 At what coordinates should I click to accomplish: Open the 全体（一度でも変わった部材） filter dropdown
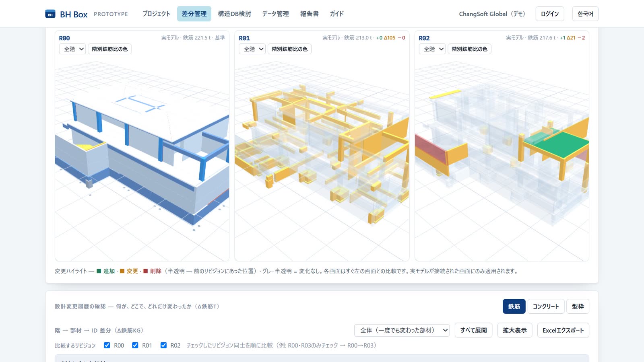(x=402, y=330)
